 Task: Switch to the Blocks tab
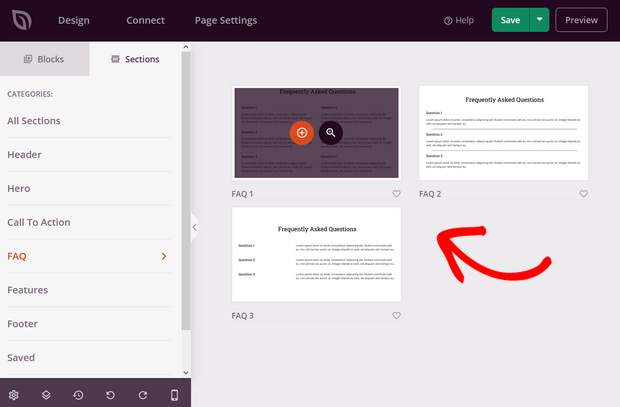(45, 59)
